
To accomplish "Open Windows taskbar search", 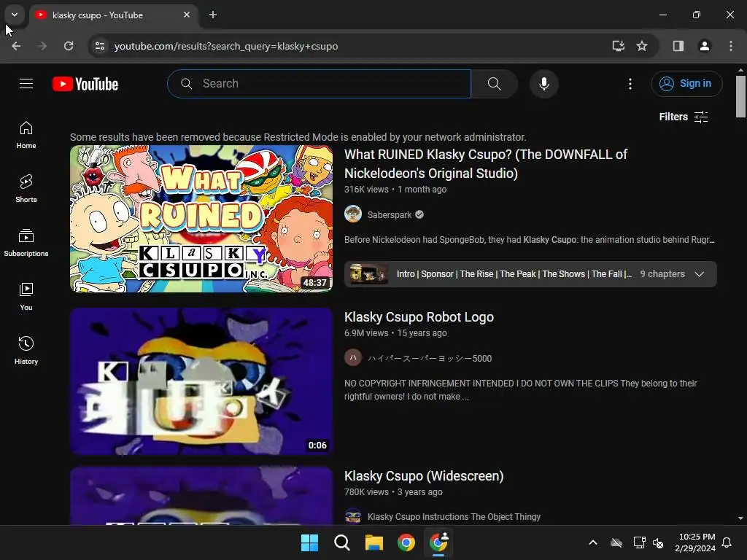I will 341,542.
